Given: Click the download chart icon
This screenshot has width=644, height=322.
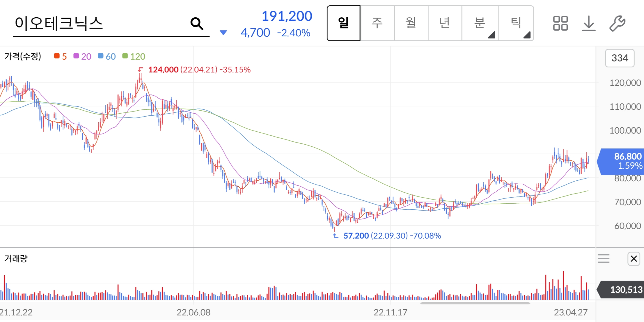Looking at the screenshot, I should click(589, 23).
